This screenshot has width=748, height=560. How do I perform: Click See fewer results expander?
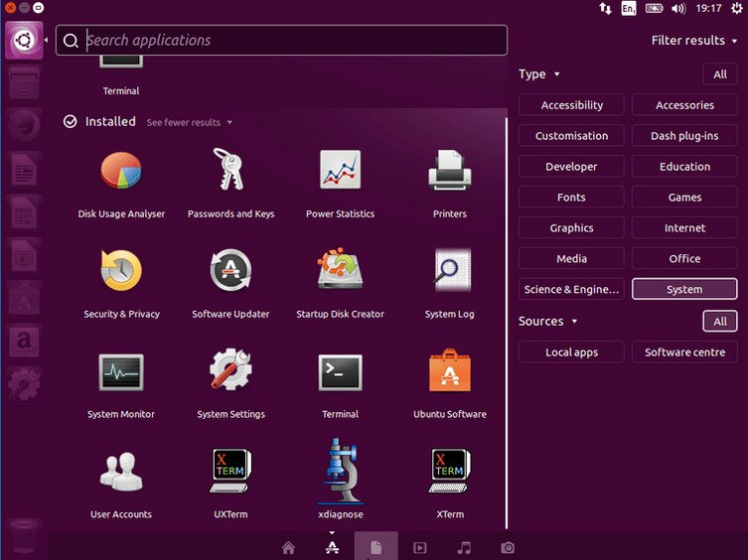pyautogui.click(x=190, y=122)
